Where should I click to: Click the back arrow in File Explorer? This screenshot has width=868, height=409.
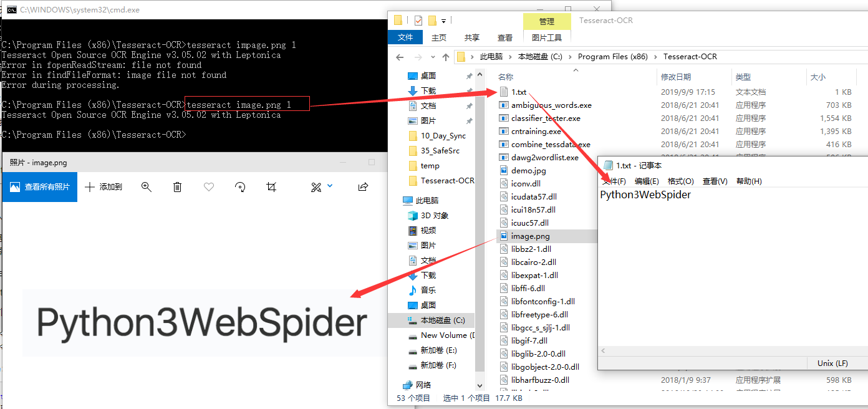tap(400, 57)
